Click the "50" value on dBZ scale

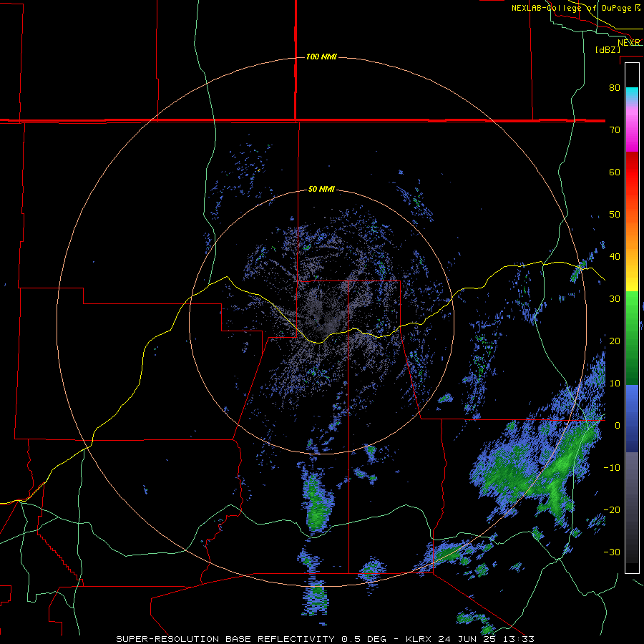(615, 215)
